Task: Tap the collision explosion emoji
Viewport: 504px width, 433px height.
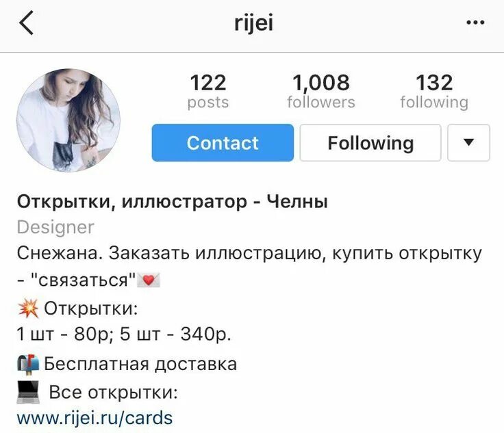Action: click(x=28, y=308)
